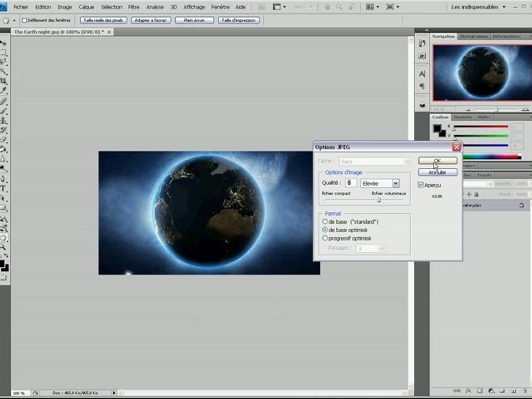Switch to the Histogramme tab

point(474,36)
